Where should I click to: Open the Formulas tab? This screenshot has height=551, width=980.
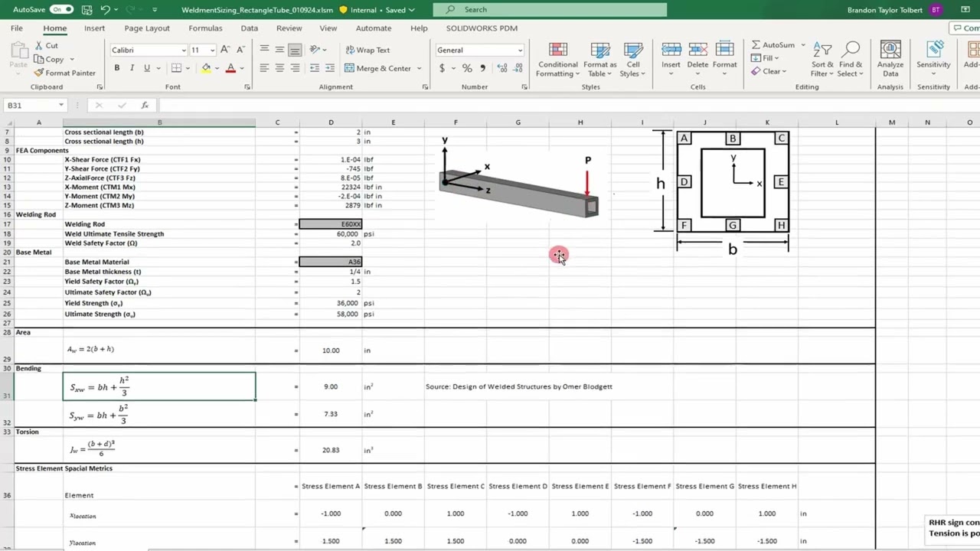[x=205, y=28]
